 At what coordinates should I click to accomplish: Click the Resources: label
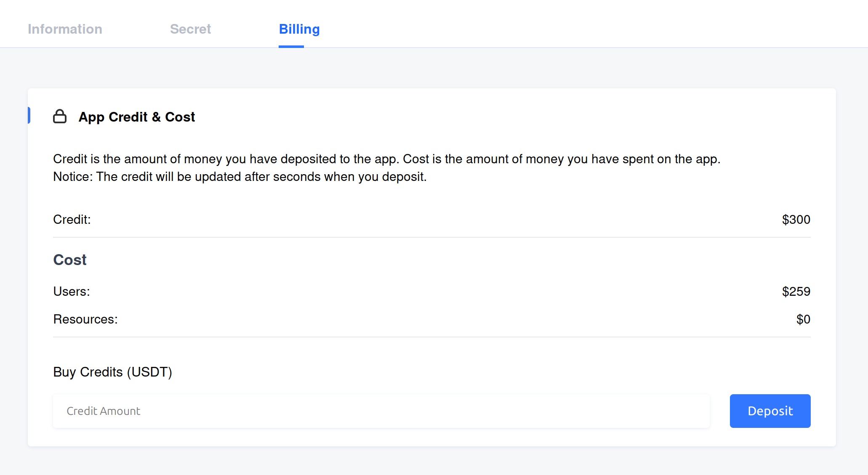click(x=85, y=319)
